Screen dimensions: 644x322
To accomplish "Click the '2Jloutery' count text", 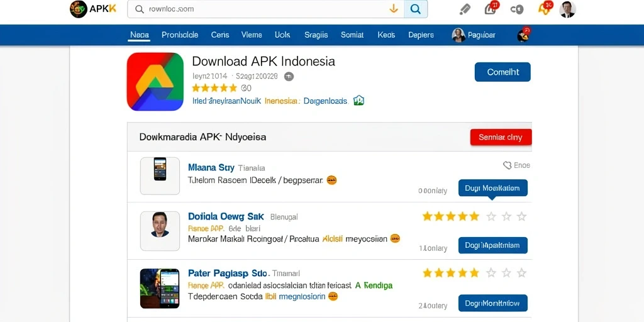I will [433, 306].
